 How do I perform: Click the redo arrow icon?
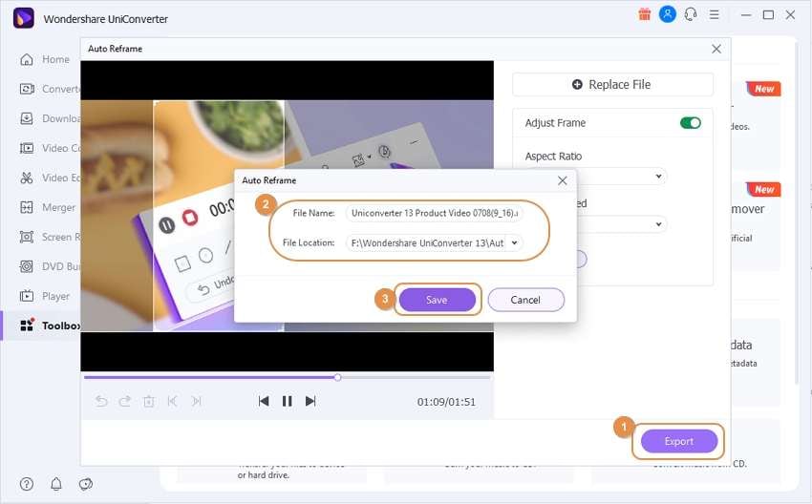point(125,401)
